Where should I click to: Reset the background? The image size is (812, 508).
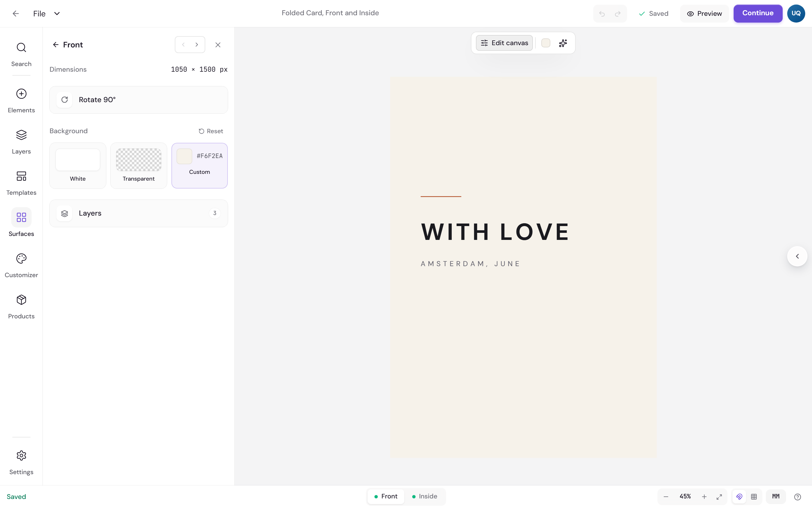211,131
